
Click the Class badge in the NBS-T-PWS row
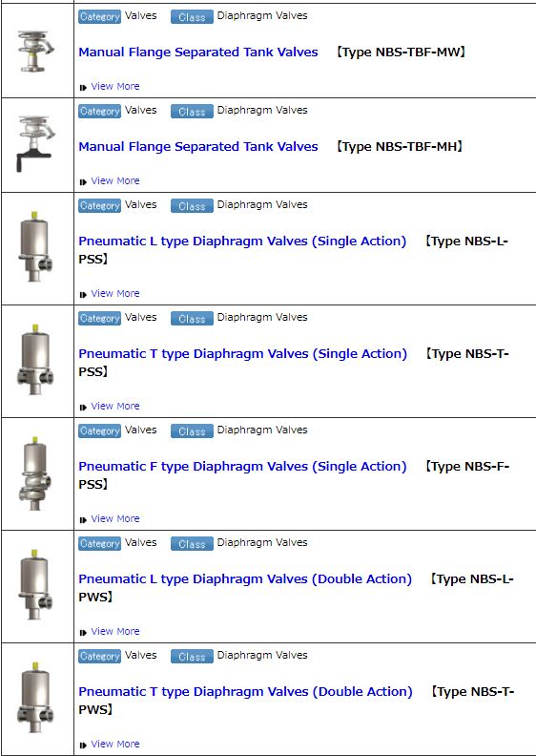click(192, 656)
